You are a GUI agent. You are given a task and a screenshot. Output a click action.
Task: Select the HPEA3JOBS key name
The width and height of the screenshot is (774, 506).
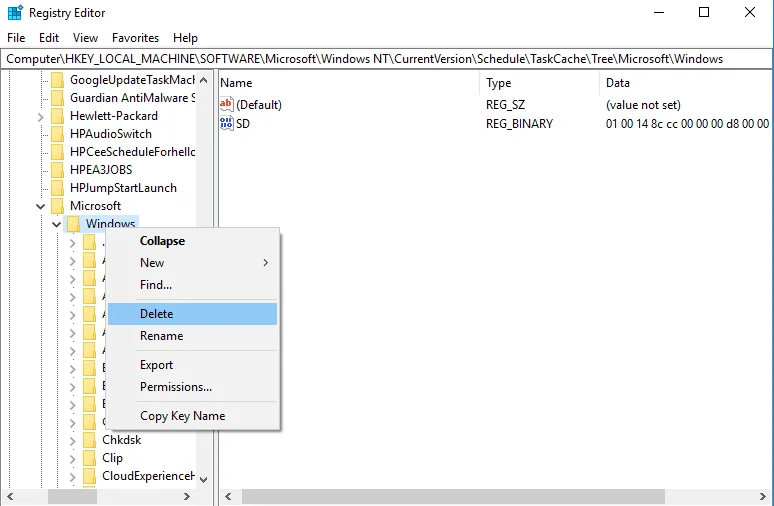101,170
